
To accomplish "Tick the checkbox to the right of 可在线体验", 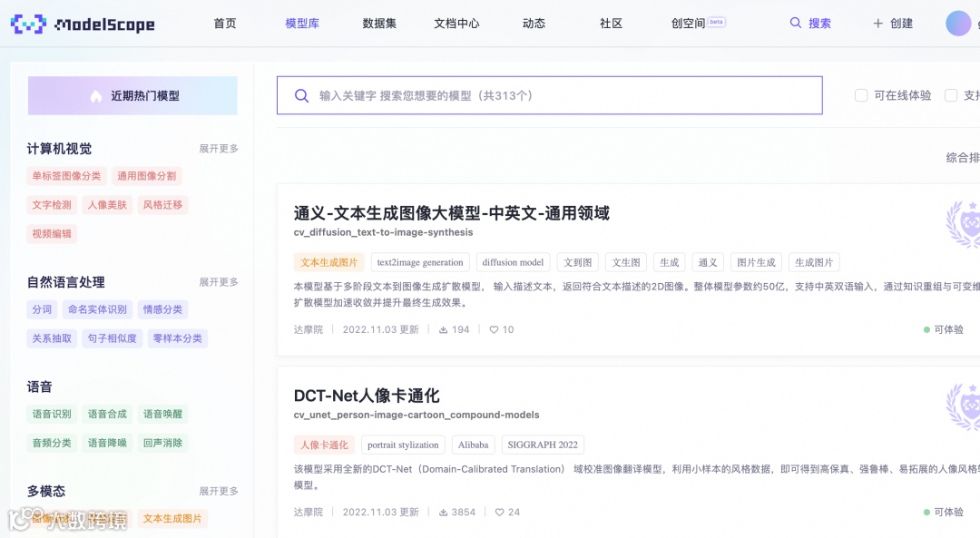I will (951, 95).
